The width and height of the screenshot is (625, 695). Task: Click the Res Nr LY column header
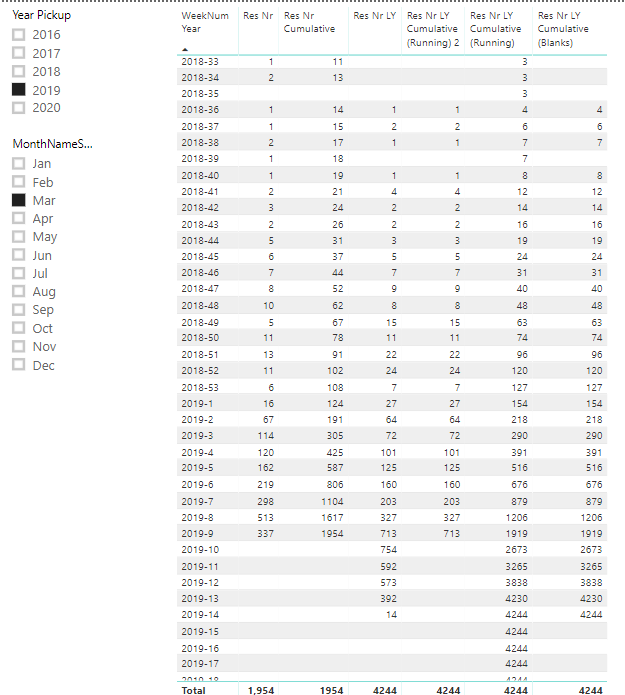375,16
